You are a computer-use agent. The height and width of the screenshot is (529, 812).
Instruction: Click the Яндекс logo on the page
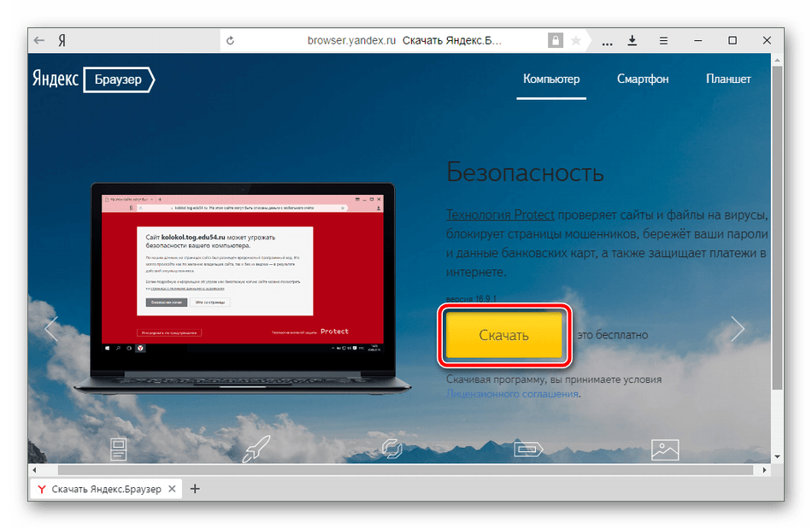(55, 79)
